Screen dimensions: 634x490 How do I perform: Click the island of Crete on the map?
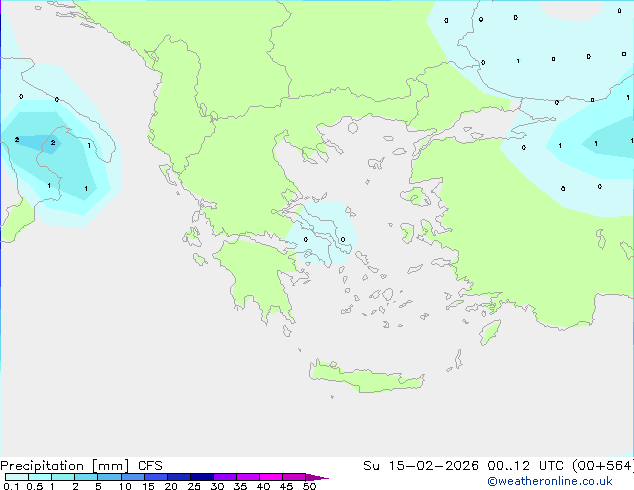pyautogui.click(x=366, y=377)
